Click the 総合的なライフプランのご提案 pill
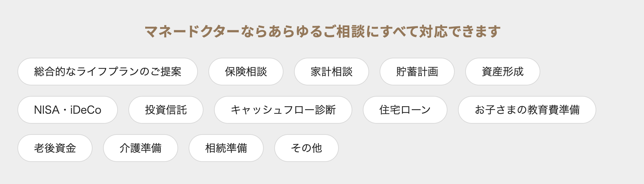The width and height of the screenshot is (644, 184). point(108,72)
